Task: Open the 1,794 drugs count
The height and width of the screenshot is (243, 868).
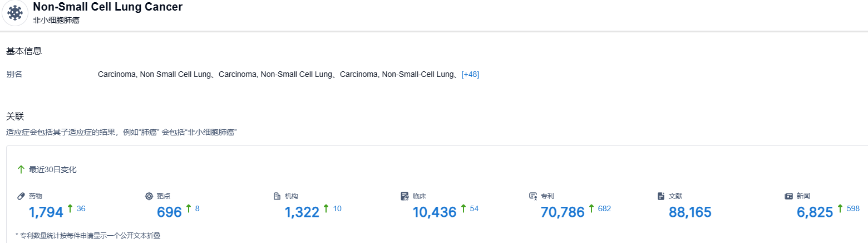Action: tap(46, 212)
